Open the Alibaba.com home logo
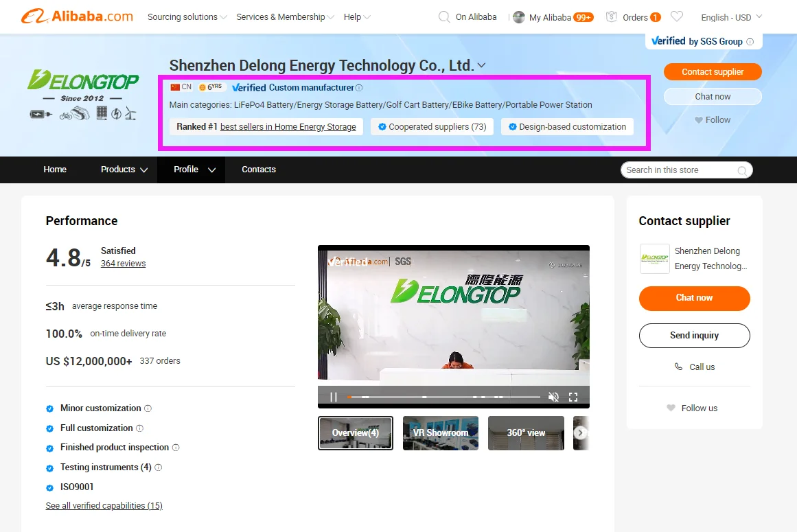 tap(77, 16)
